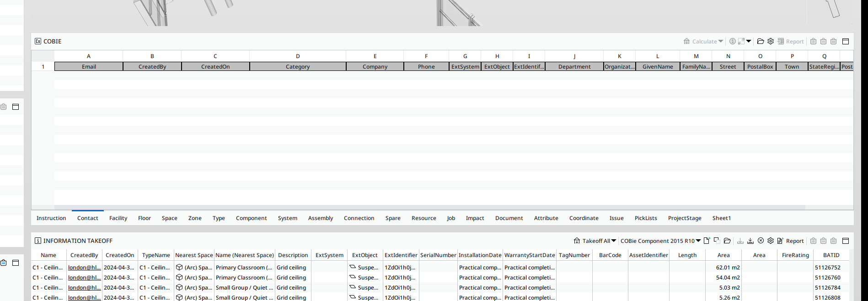
Task: Select the PickLists sheet tab
Action: pyautogui.click(x=646, y=218)
